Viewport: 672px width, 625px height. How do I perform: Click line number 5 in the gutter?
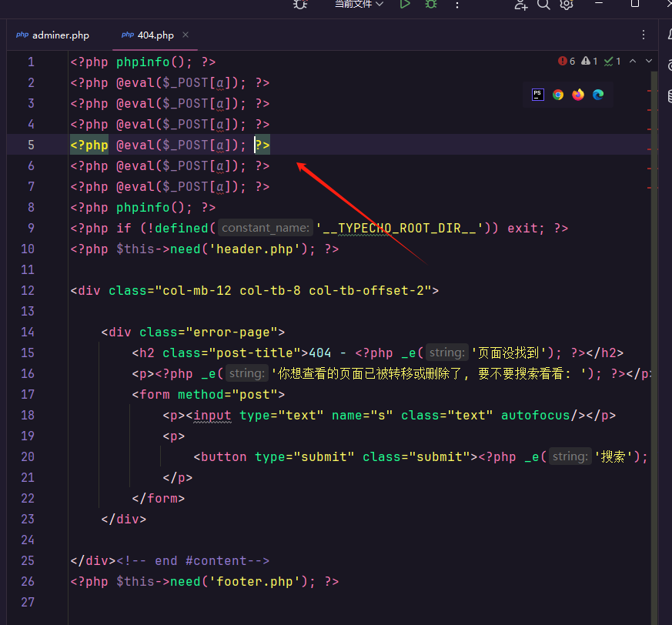click(31, 145)
